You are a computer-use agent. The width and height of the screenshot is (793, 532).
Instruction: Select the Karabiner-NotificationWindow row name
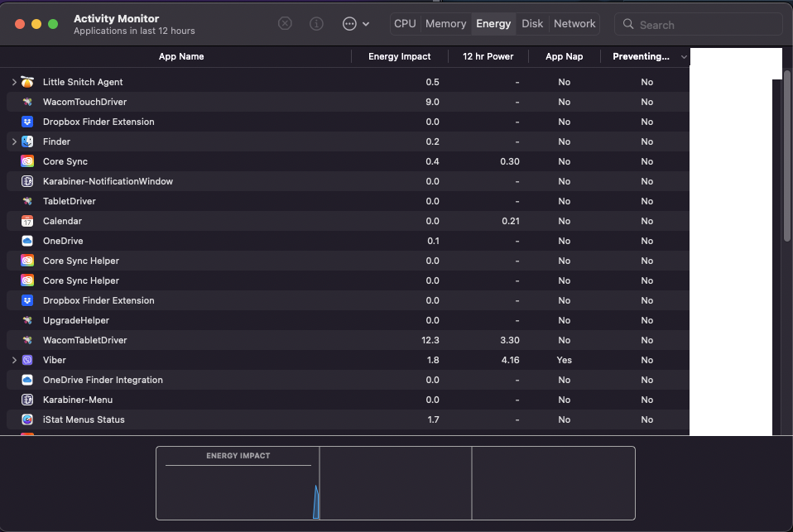[x=108, y=181]
